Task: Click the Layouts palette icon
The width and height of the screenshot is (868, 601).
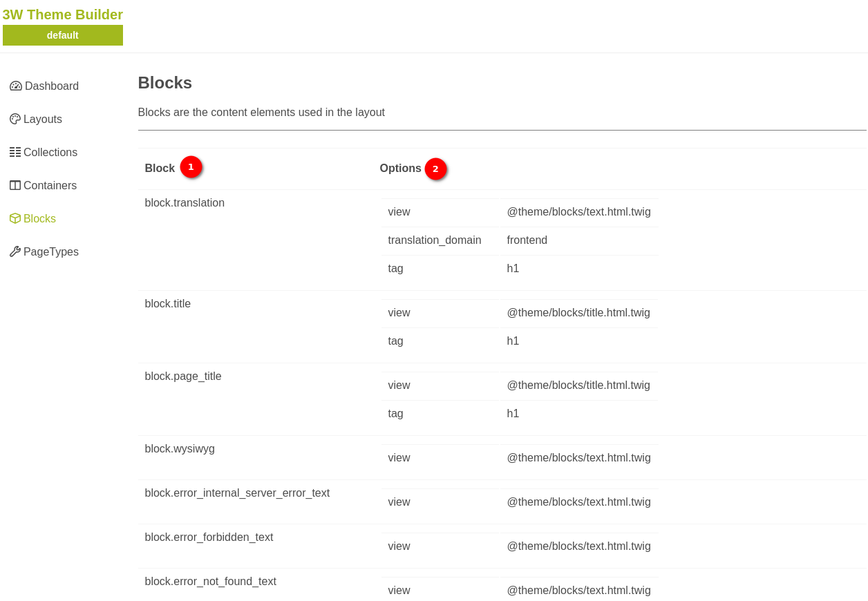Action: click(x=15, y=120)
